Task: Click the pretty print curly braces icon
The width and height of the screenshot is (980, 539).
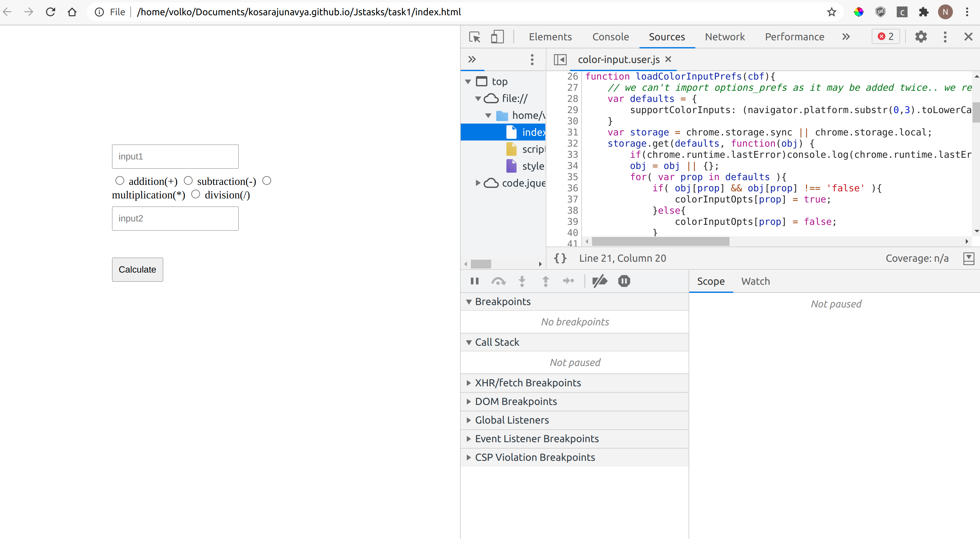Action: [x=560, y=258]
